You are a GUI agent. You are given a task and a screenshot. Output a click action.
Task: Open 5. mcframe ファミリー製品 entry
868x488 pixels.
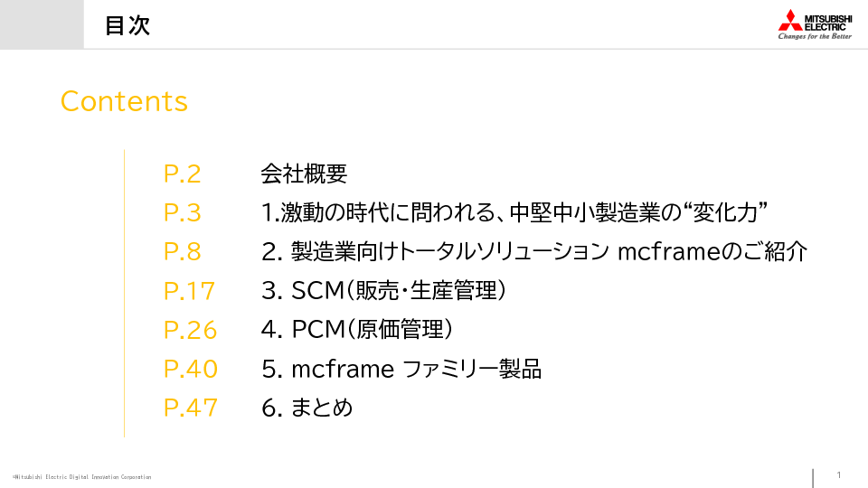401,370
